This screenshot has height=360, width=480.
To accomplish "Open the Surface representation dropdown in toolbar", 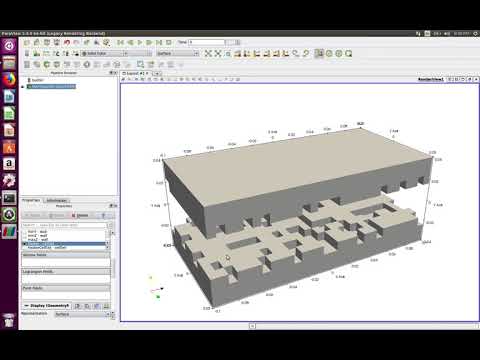I will [x=177, y=53].
